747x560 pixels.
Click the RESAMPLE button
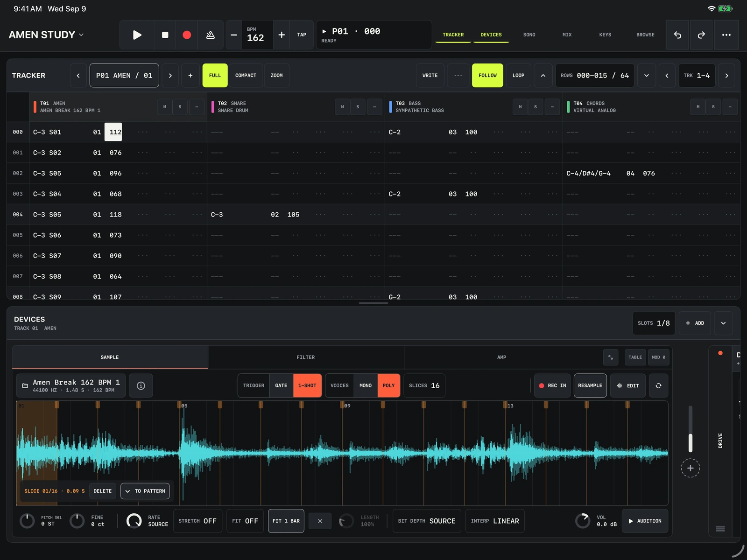coord(590,385)
